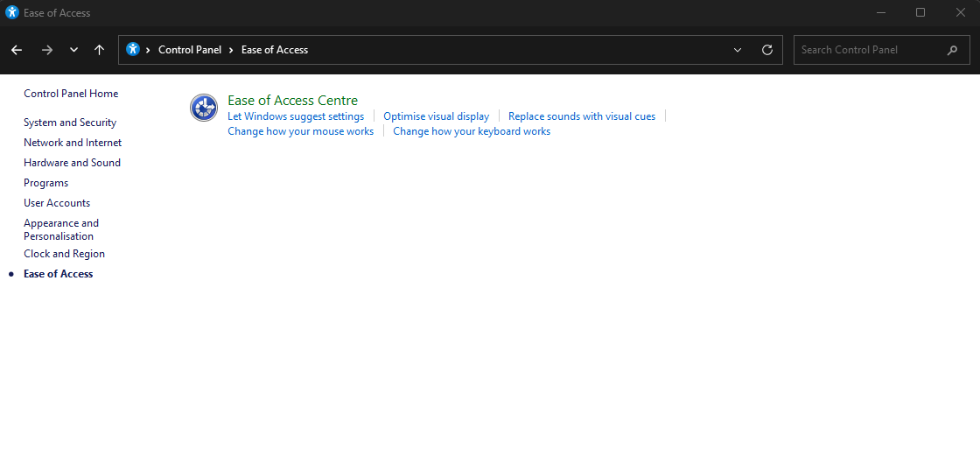The height and width of the screenshot is (449, 980).
Task: Go up one level with up arrow
Action: point(100,50)
